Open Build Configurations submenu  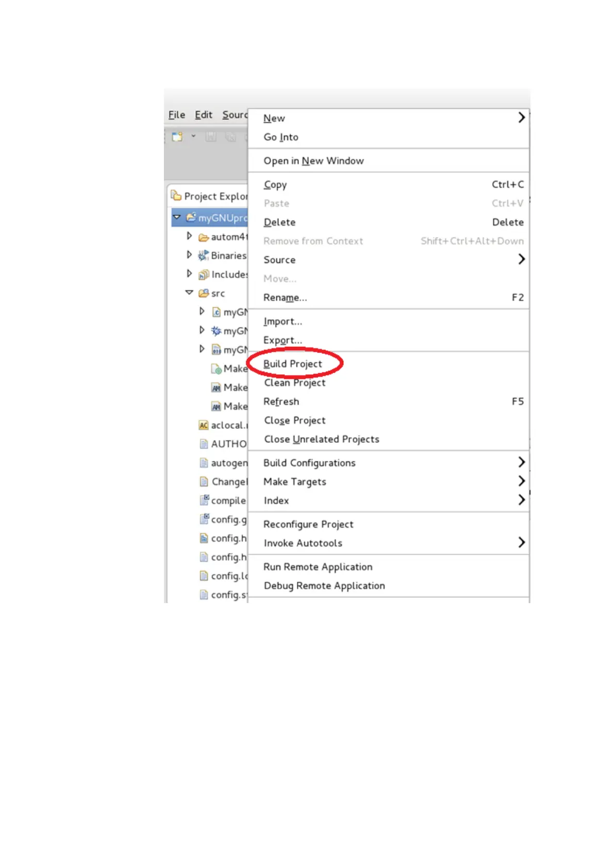(x=389, y=463)
